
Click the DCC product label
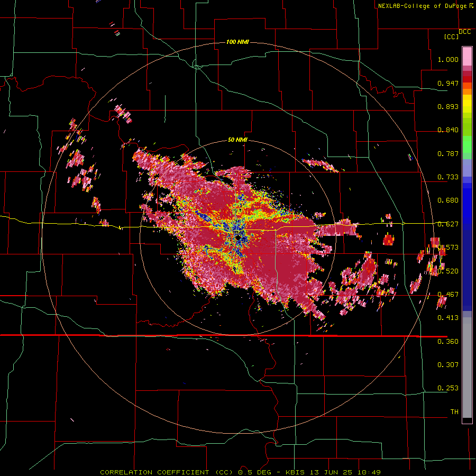tap(465, 32)
